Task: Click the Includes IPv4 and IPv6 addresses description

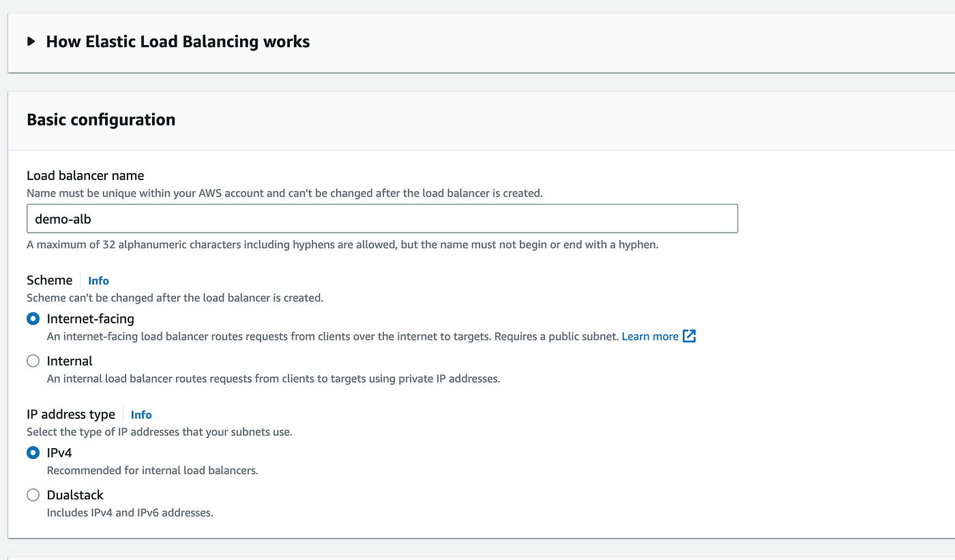Action: [130, 512]
